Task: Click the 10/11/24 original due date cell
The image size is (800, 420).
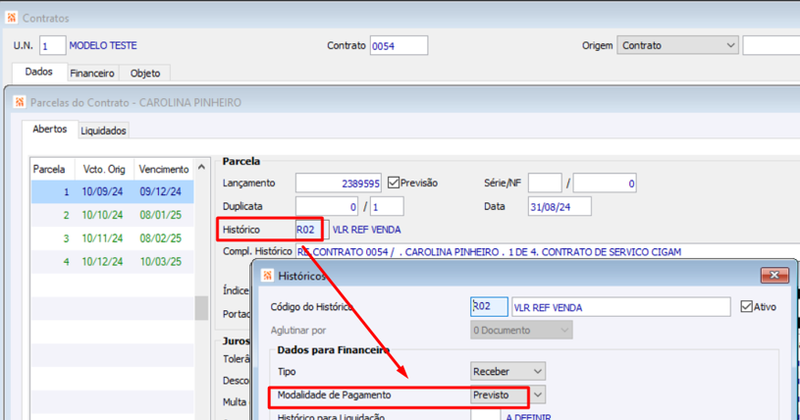Action: click(x=103, y=238)
